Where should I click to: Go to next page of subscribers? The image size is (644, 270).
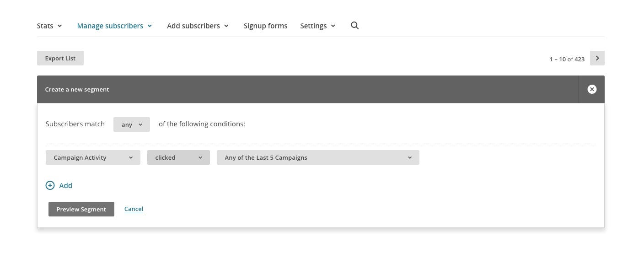(597, 58)
